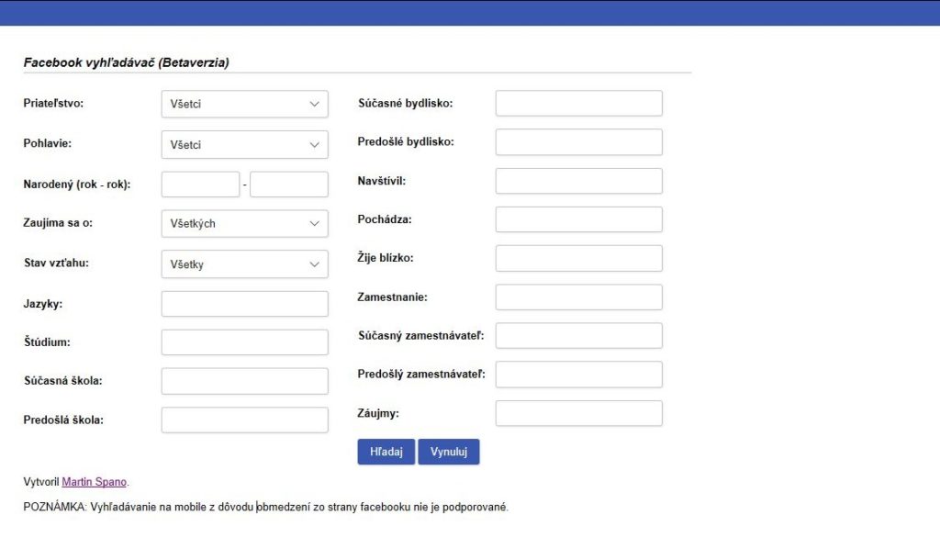Select the Súčasná škola input box

(x=244, y=381)
